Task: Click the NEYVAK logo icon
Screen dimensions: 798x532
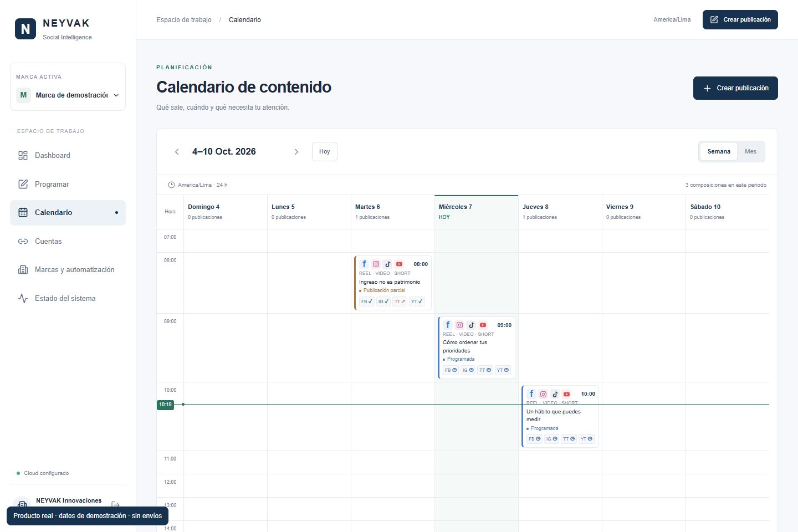Action: click(25, 29)
